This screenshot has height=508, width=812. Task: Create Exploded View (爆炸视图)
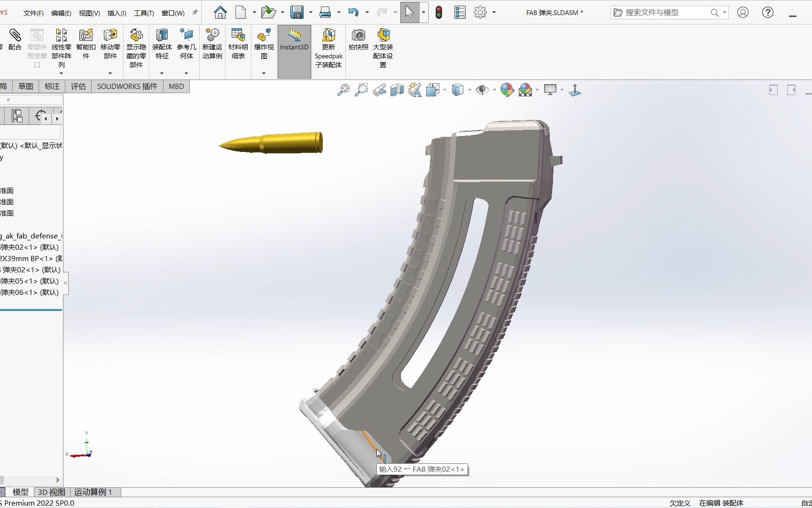click(x=264, y=44)
